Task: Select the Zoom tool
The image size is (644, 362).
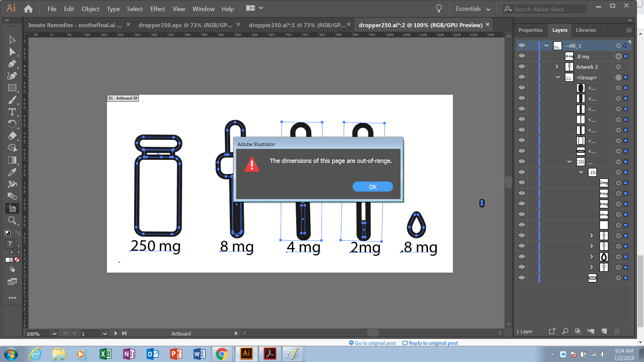Action: pos(12,221)
